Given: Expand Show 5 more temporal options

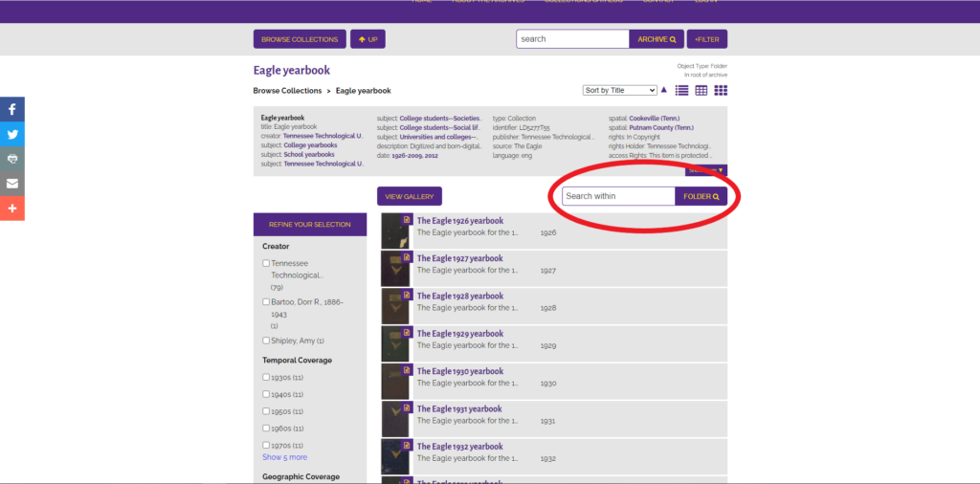Looking at the screenshot, I should coord(284,457).
